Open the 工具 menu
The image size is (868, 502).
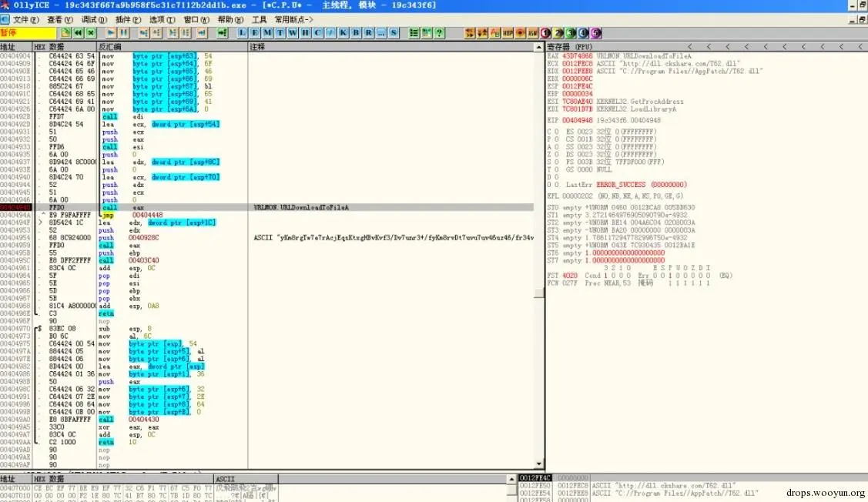259,19
